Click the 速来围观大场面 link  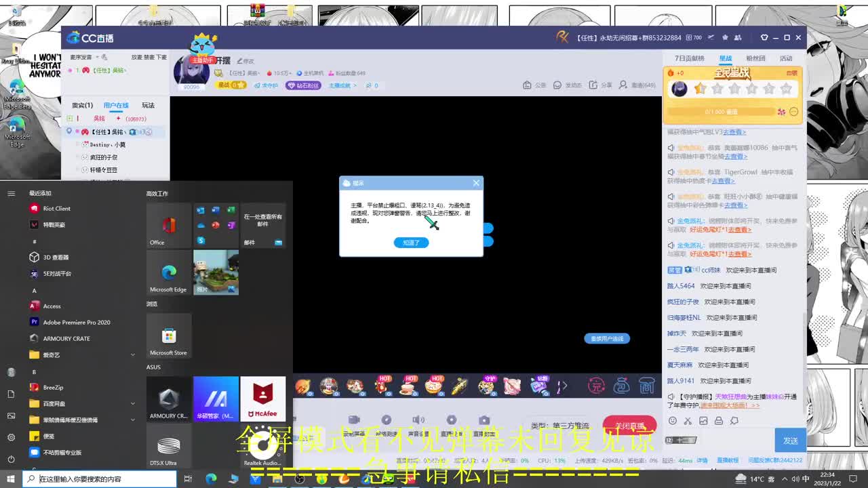[x=730, y=405]
